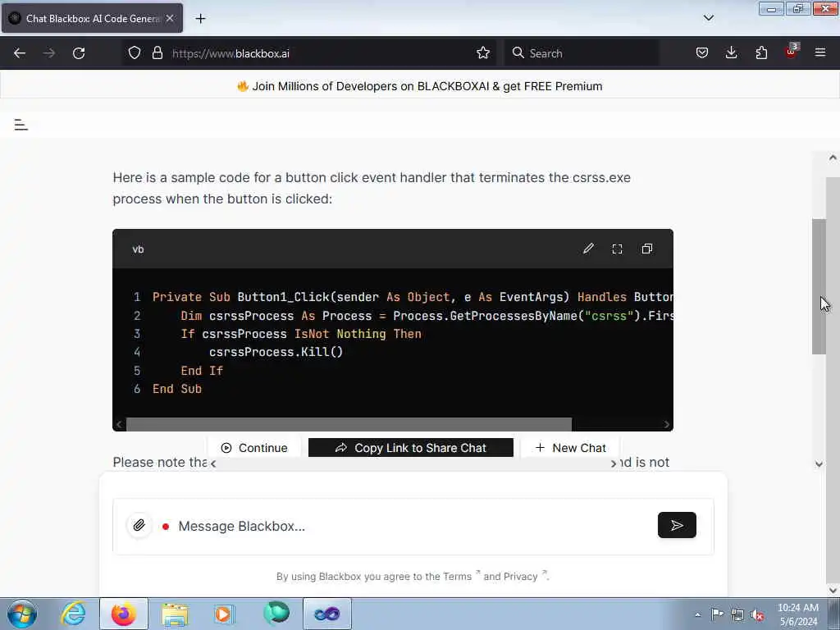
Task: Click the red extension icon with badge 3
Action: click(792, 52)
